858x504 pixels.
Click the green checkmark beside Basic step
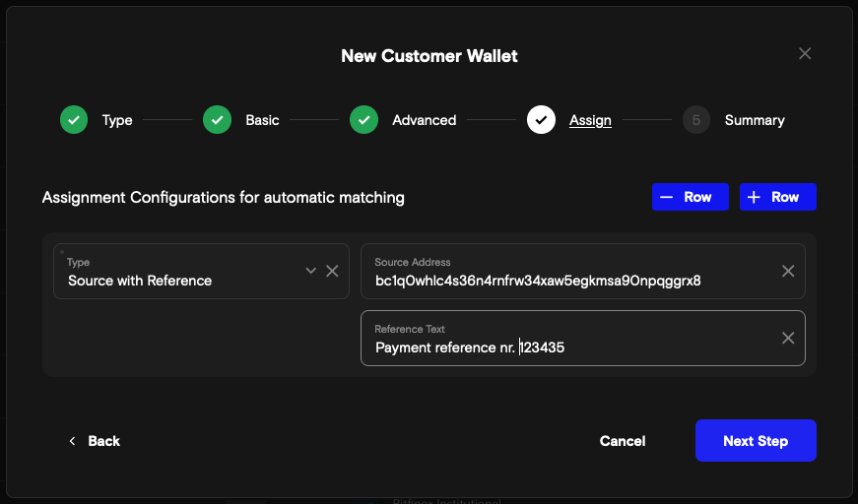[217, 120]
